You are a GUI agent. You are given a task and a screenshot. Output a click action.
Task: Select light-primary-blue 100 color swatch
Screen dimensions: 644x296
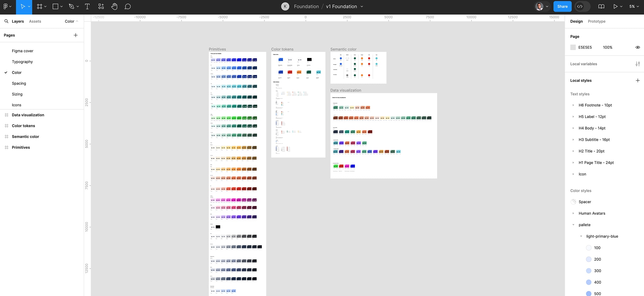589,248
